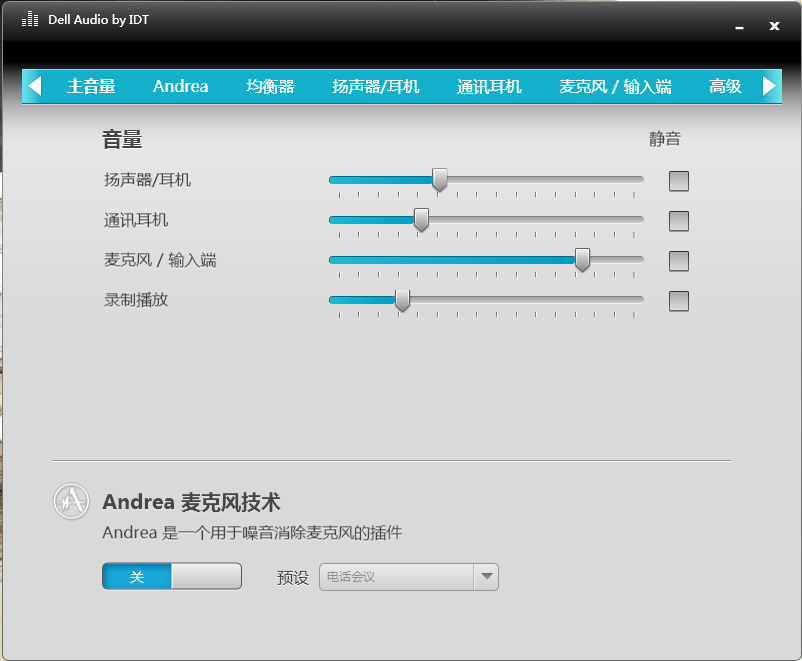Image resolution: width=802 pixels, height=661 pixels.
Task: Open the 高级 tab
Action: pyautogui.click(x=725, y=86)
